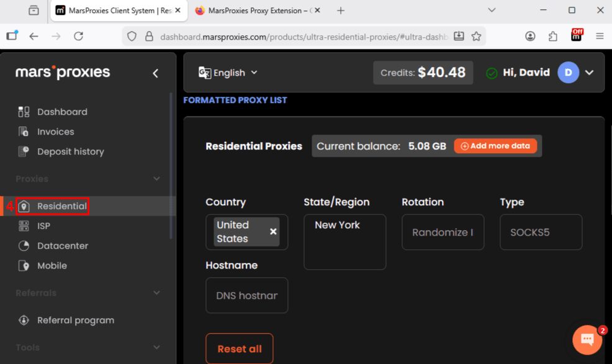The image size is (612, 364).
Task: Go back to the previous page
Action: coord(34,37)
